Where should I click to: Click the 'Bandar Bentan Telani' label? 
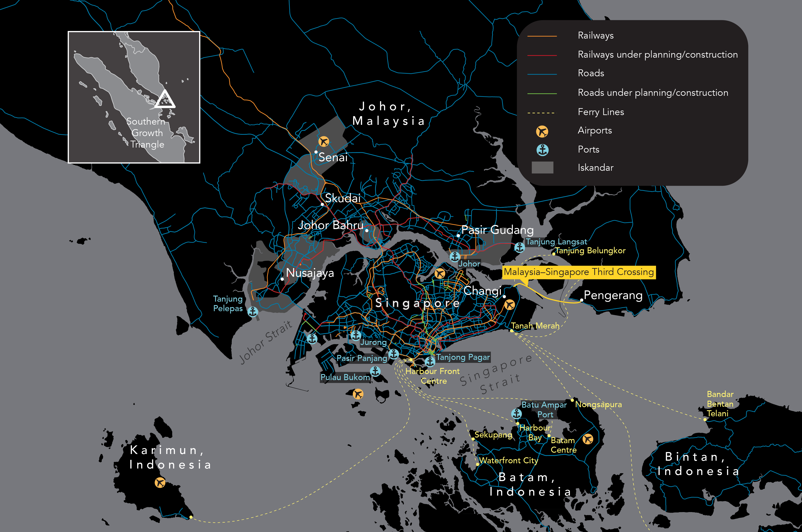click(720, 404)
